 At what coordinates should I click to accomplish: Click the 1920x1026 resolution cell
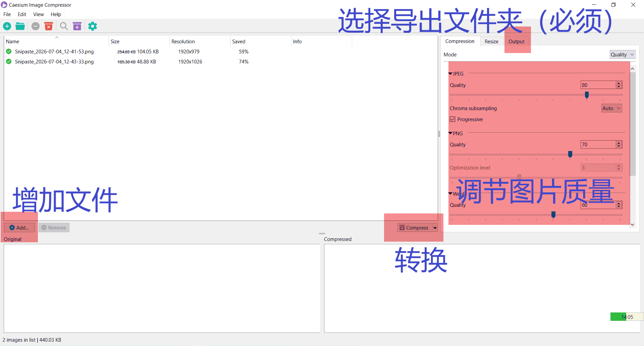190,62
